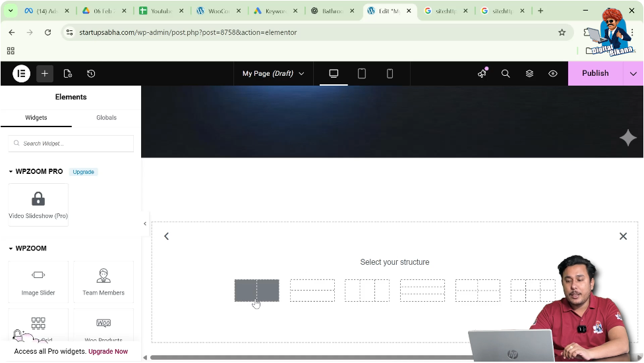Open the page settings document icon
The width and height of the screenshot is (644, 363).
click(68, 74)
